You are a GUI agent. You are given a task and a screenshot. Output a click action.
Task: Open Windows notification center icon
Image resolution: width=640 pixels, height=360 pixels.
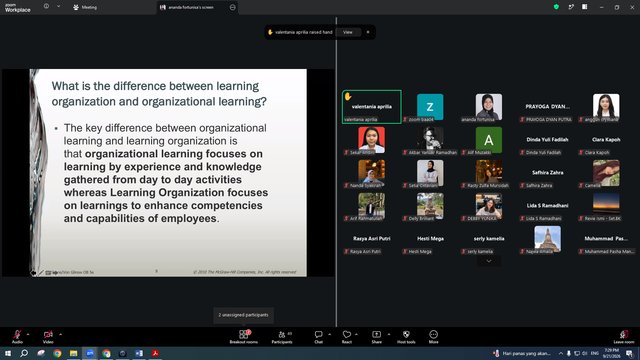(x=629, y=353)
